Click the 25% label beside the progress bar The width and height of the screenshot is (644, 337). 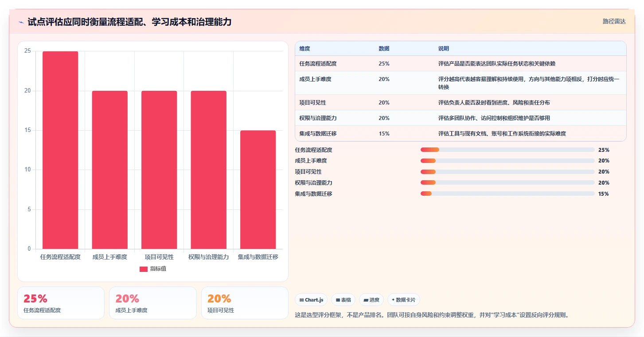tap(604, 150)
